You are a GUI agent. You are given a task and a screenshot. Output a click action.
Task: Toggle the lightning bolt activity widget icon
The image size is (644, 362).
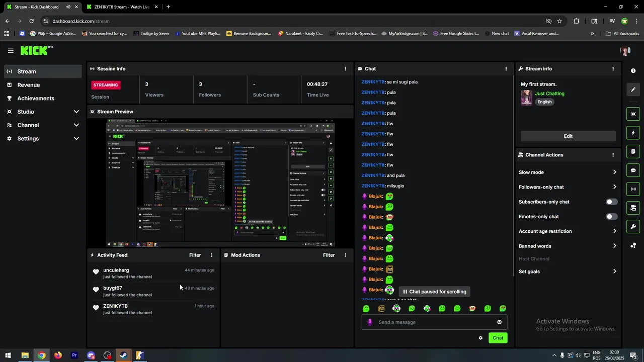click(x=633, y=133)
